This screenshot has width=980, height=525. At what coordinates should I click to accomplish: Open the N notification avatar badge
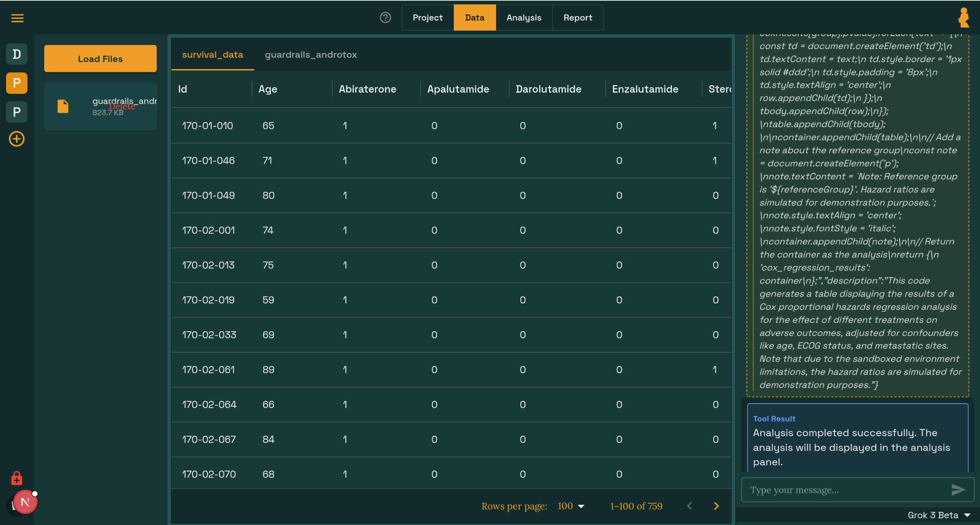(25, 502)
